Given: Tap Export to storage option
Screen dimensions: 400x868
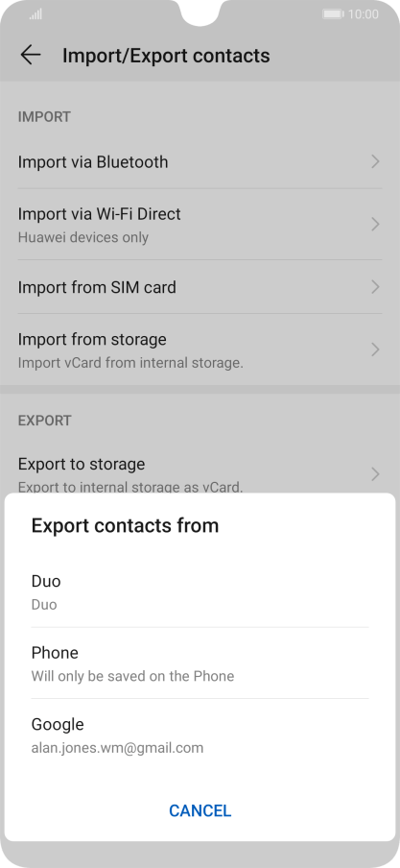Looking at the screenshot, I should click(x=200, y=470).
